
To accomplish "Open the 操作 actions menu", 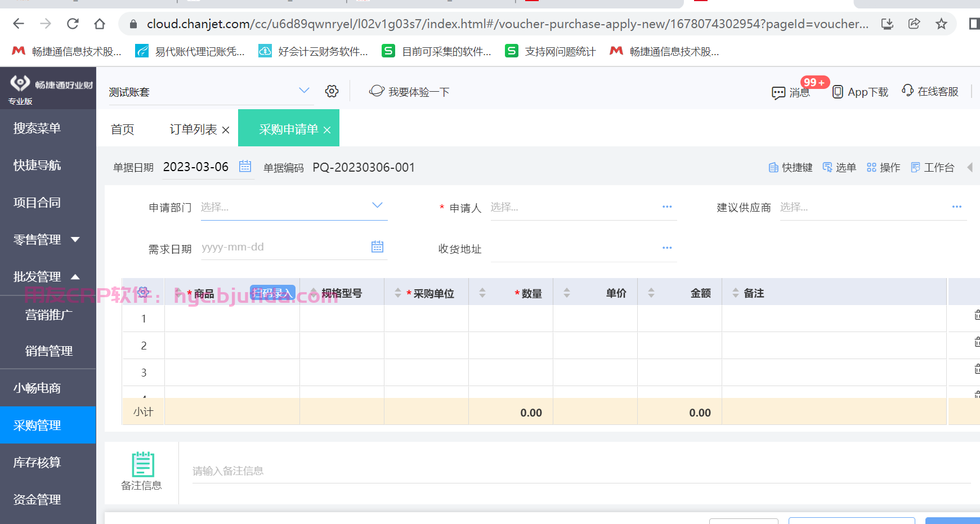I will pos(883,167).
